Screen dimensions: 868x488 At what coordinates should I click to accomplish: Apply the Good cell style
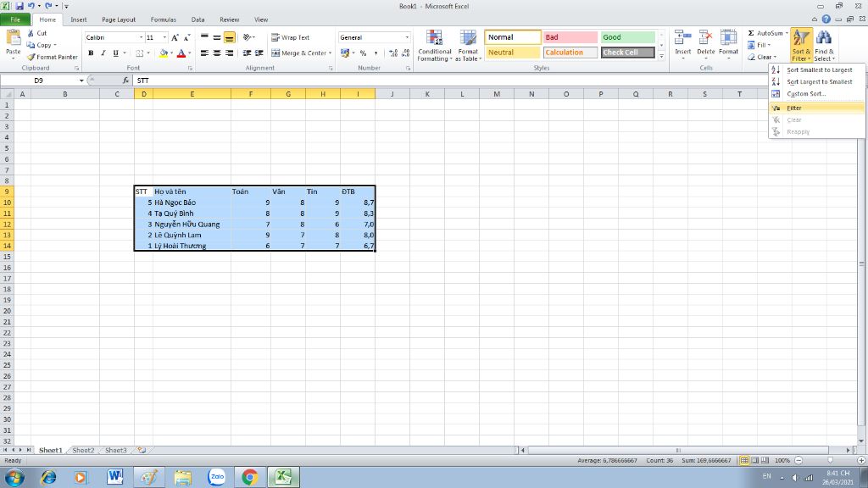pos(628,37)
